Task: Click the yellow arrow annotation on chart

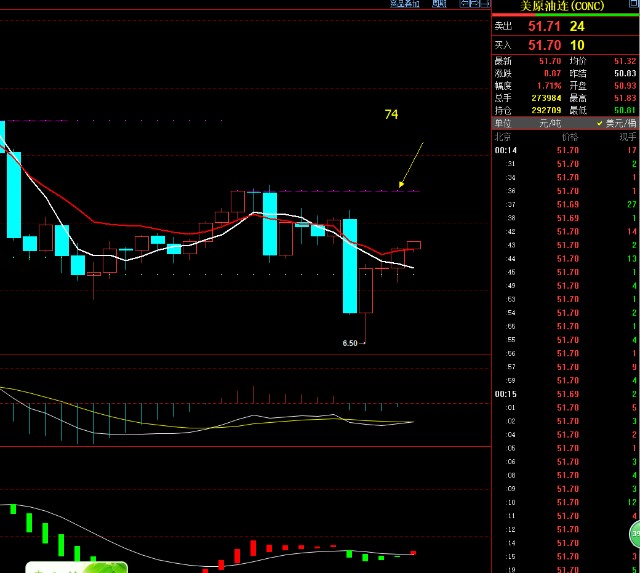Action: tap(411, 164)
